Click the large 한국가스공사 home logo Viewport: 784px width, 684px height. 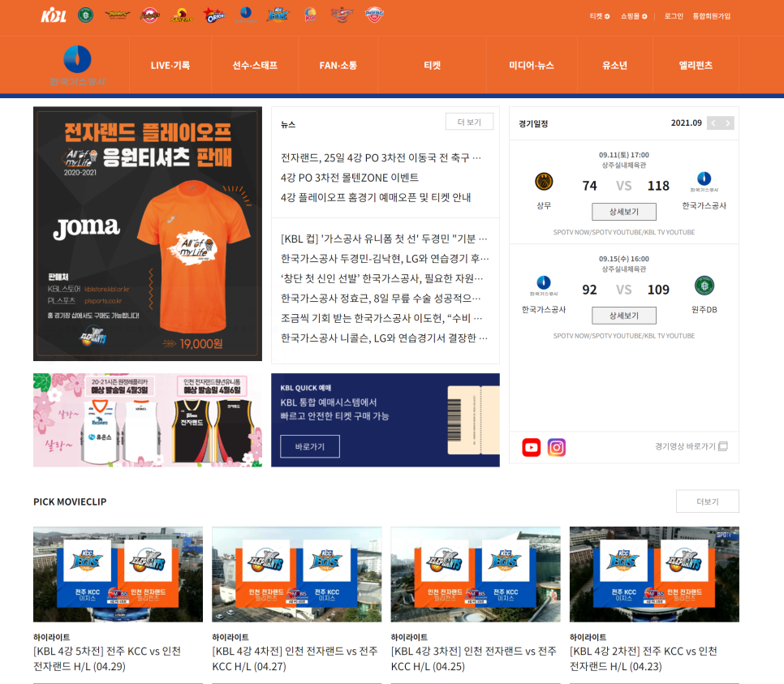pyautogui.click(x=77, y=65)
